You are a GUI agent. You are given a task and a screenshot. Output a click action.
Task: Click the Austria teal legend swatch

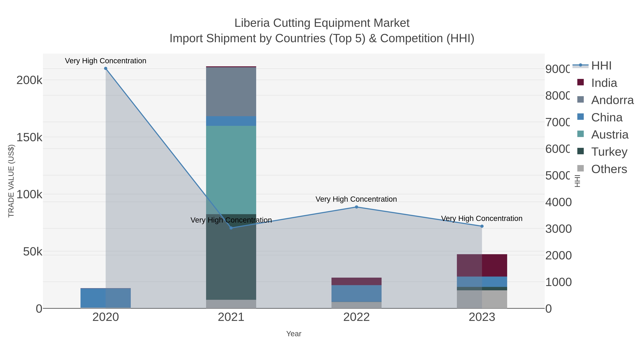580,134
